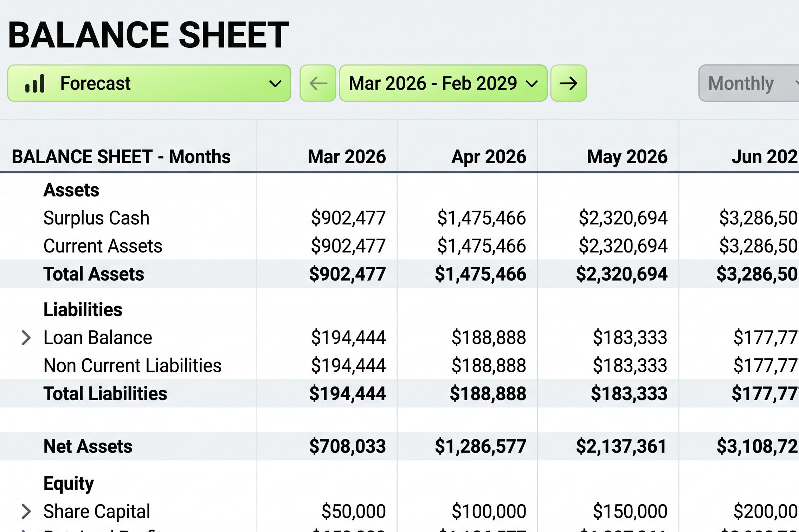Click the previous period left arrow
Screen dimensions: 799x532
(318, 83)
